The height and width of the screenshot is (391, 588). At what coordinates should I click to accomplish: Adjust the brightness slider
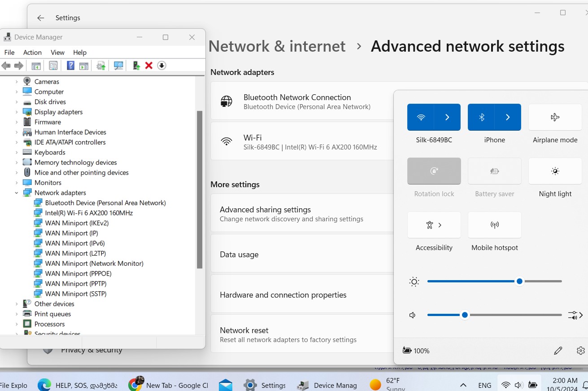(495, 281)
